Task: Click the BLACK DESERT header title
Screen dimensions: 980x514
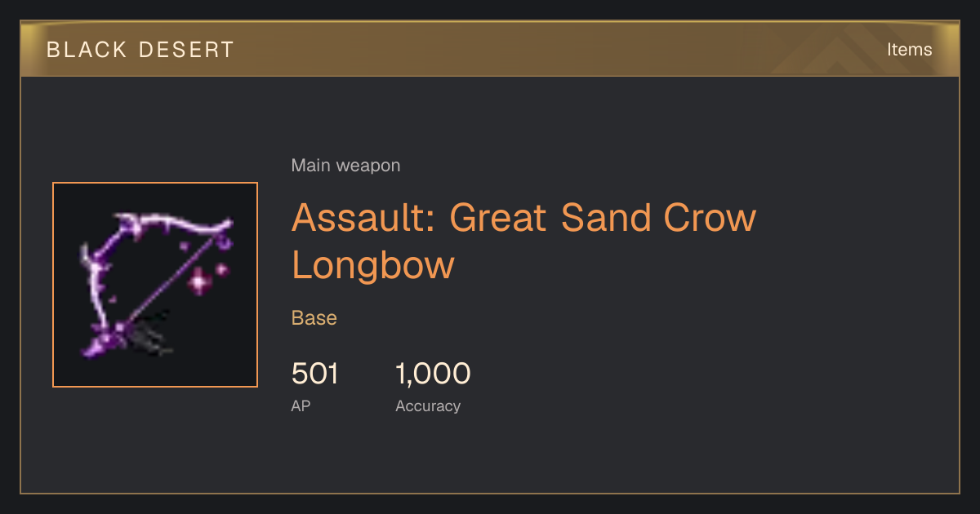Action: [140, 50]
